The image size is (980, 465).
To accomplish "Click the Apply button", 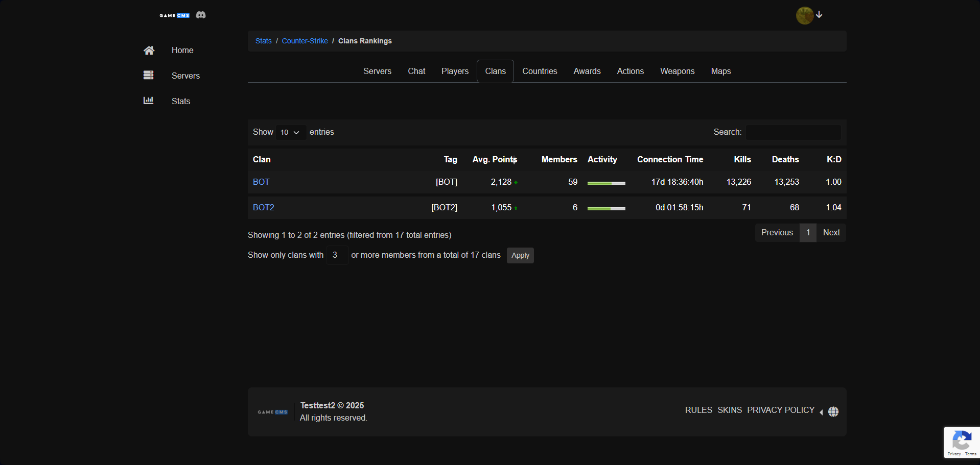I will [520, 255].
